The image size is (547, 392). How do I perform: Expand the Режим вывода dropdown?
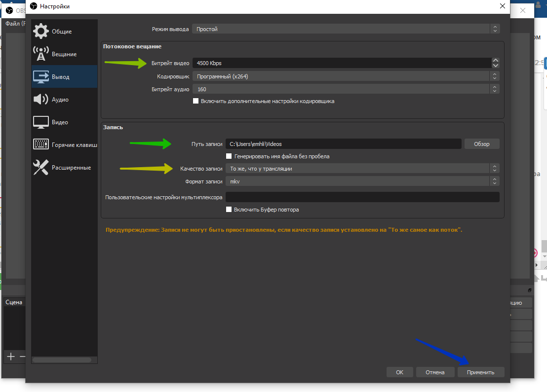tap(346, 29)
